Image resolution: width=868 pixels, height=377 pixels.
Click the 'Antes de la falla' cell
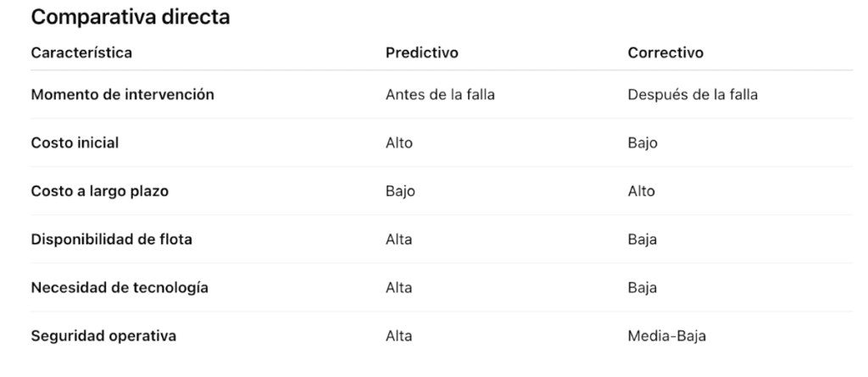[x=440, y=95]
